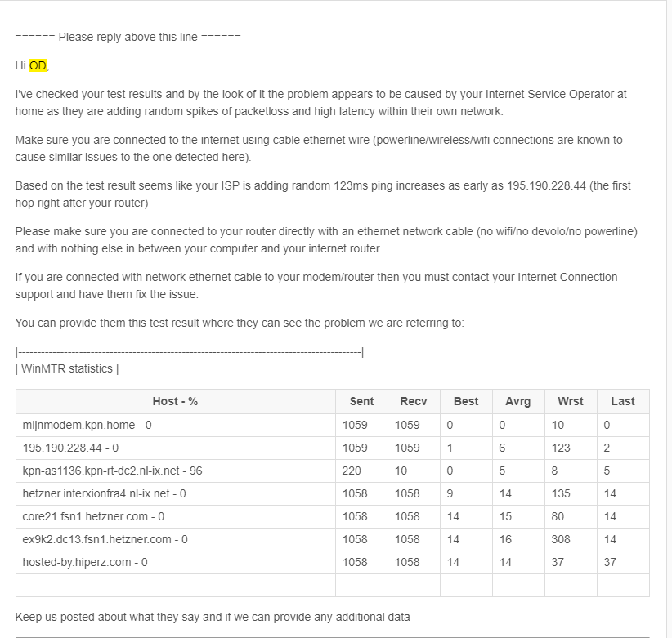This screenshot has height=638, width=672.
Task: Select the 195.190.228.44 host cell in table
Action: (175, 448)
